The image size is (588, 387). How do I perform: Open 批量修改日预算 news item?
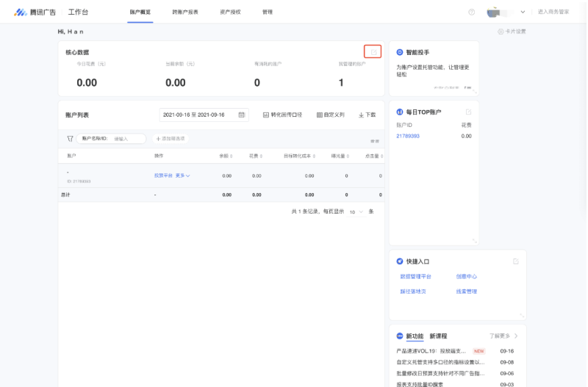[x=440, y=374]
